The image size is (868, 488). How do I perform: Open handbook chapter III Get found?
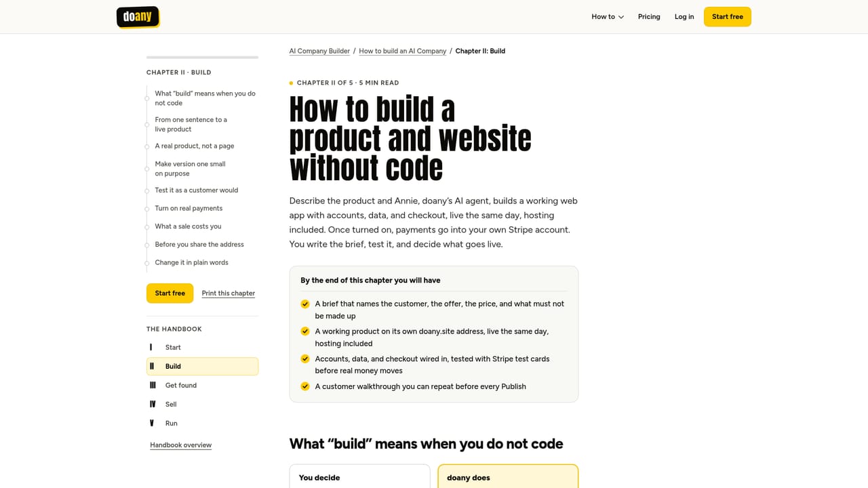[x=202, y=385]
